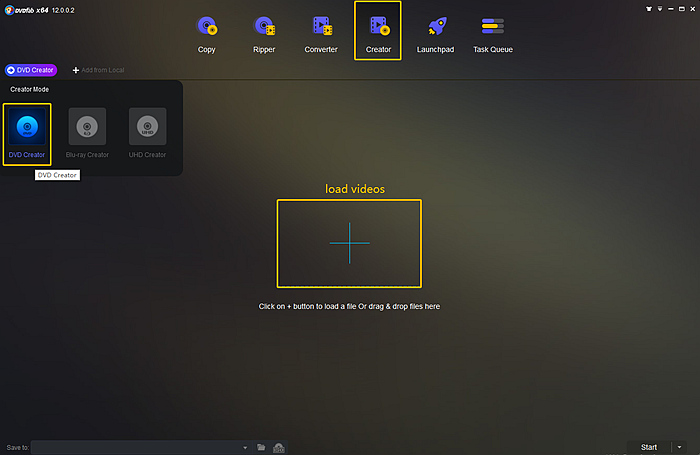
Task: Open the Ripper module
Action: click(x=264, y=34)
